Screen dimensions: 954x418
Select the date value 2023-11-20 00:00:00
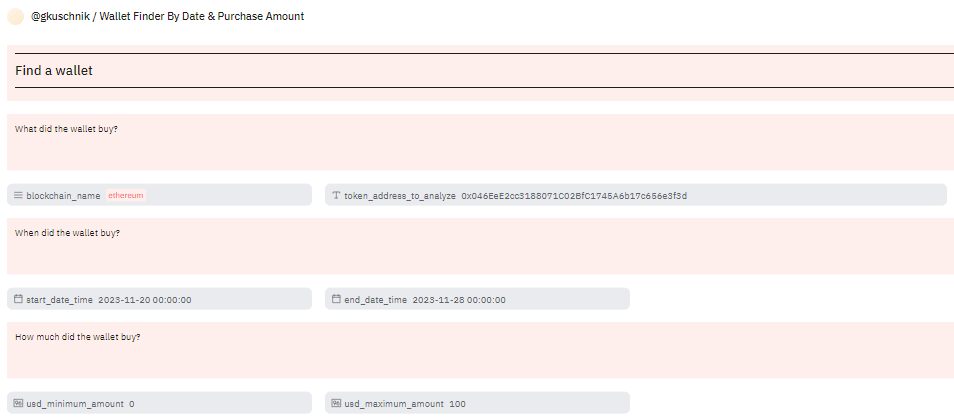(145, 300)
